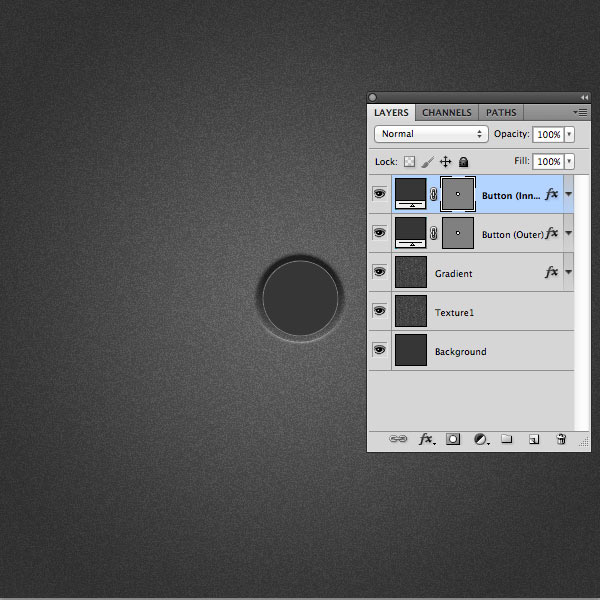
Task: Select the Button (Inn... layer name
Action: [511, 196]
